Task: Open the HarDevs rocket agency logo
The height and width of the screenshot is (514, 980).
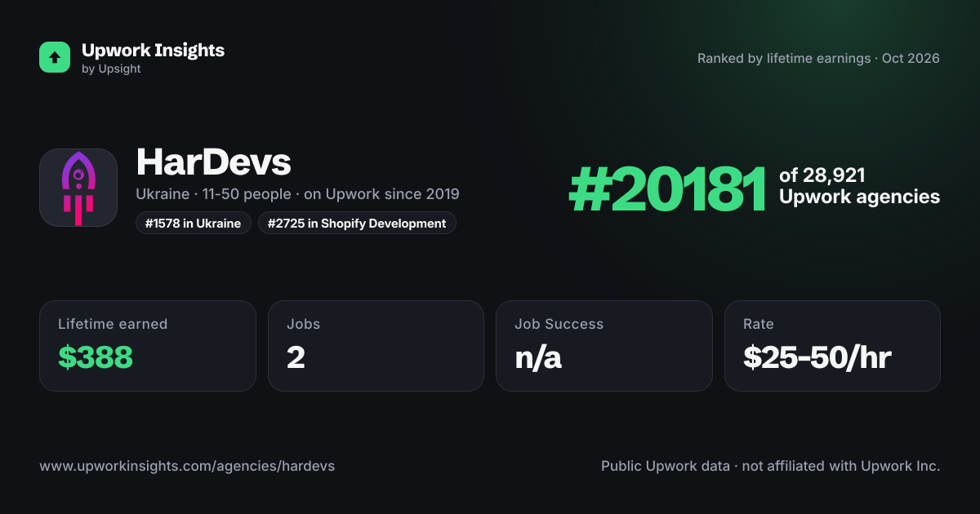Action: click(78, 188)
